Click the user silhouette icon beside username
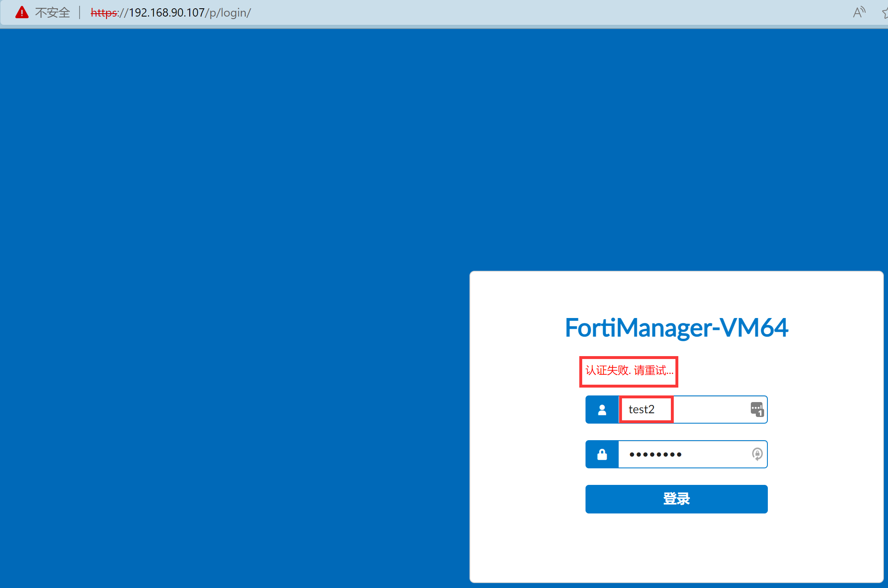This screenshot has width=888, height=588. pos(602,410)
